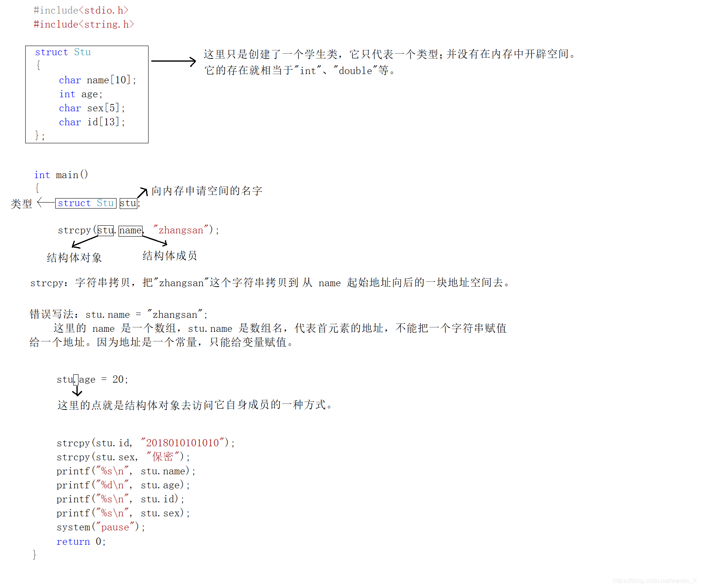
Task: Click the 'int main()' line
Action: click(x=61, y=175)
